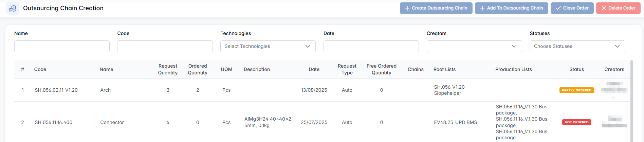
Task: Click the Date filter field
Action: pyautogui.click(x=371, y=47)
